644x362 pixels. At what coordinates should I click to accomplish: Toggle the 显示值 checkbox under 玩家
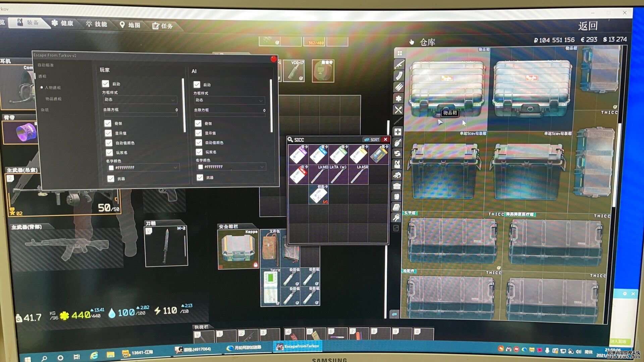(x=108, y=133)
